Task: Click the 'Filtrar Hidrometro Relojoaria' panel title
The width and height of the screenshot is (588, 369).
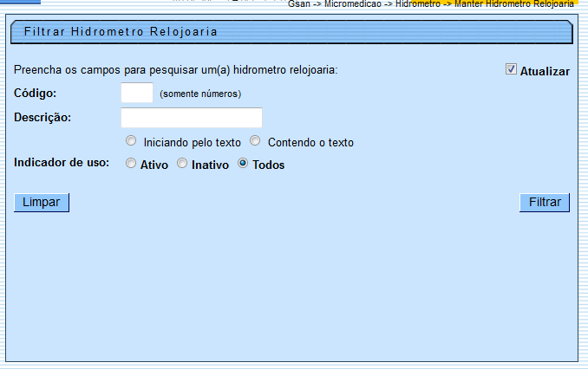Action: click(121, 32)
